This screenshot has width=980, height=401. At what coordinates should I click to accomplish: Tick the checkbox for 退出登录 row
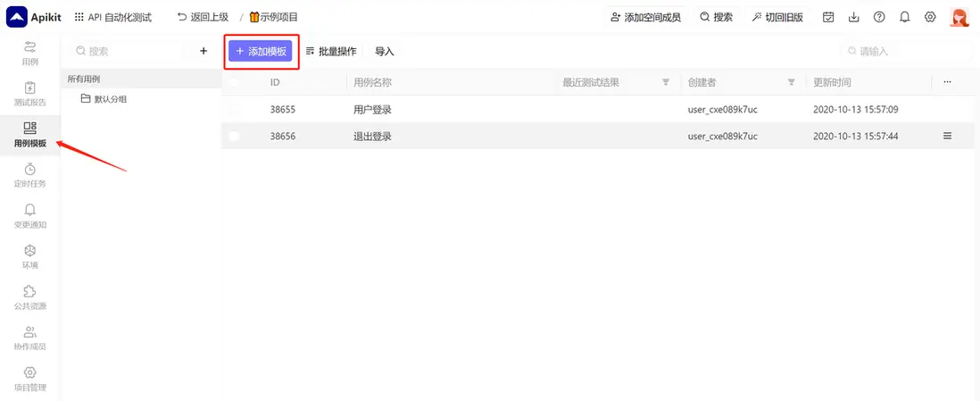[235, 136]
